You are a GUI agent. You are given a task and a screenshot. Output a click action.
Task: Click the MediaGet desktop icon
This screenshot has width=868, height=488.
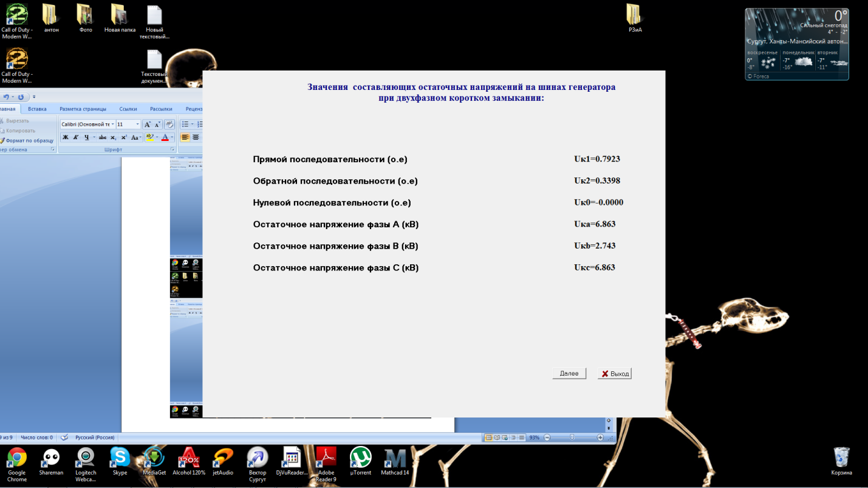tap(154, 462)
